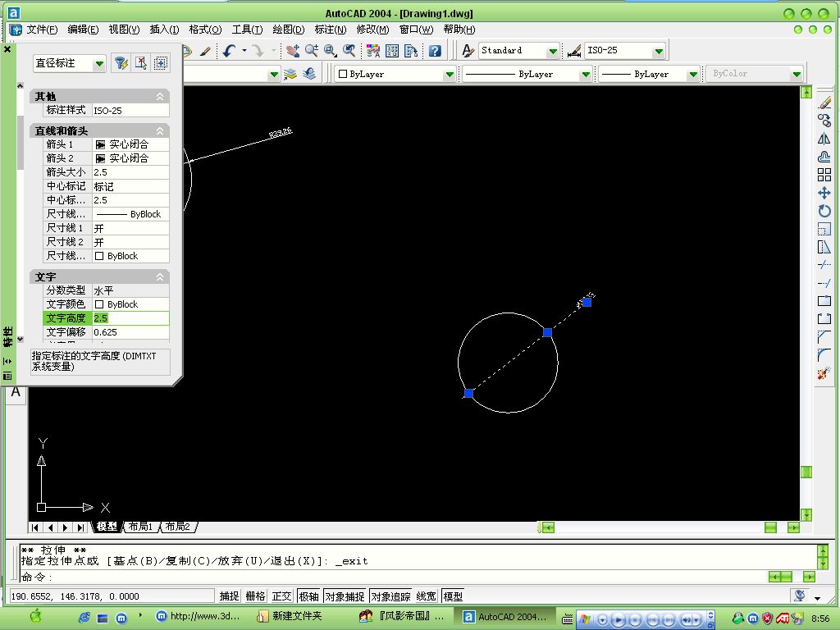Select the Chamfer tool

point(824,337)
